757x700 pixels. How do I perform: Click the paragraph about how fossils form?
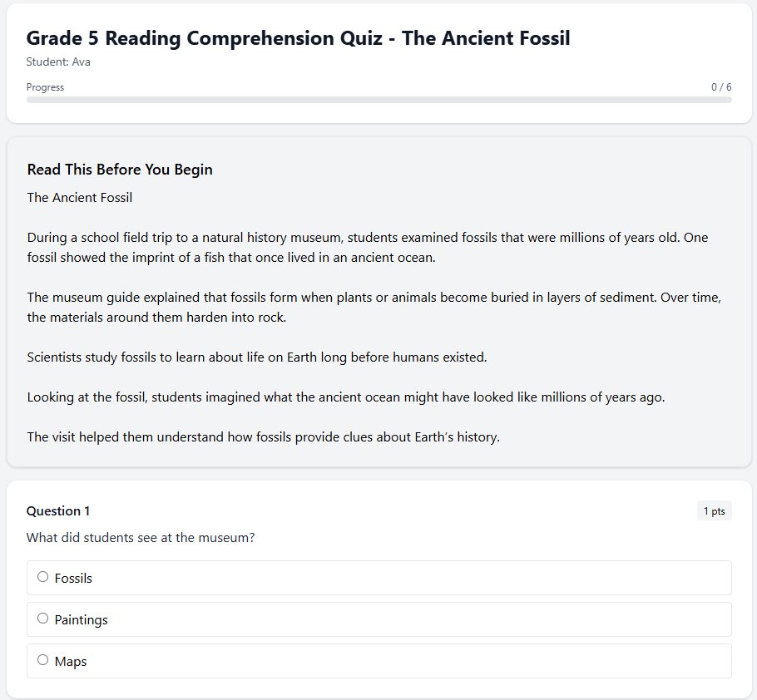point(374,307)
